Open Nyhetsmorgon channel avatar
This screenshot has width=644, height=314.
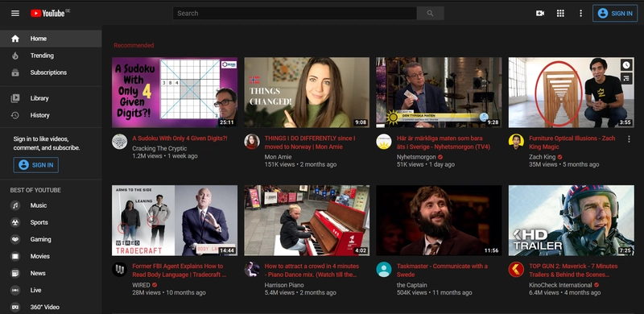point(384,142)
